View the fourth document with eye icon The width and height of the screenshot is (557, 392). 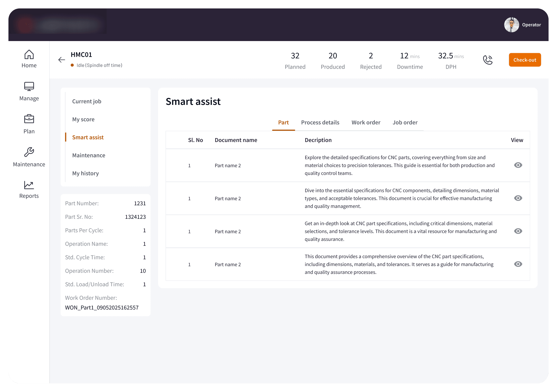(518, 264)
